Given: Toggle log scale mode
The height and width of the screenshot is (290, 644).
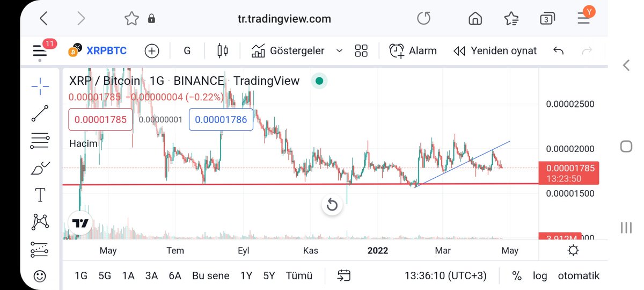Looking at the screenshot, I should [x=540, y=276].
